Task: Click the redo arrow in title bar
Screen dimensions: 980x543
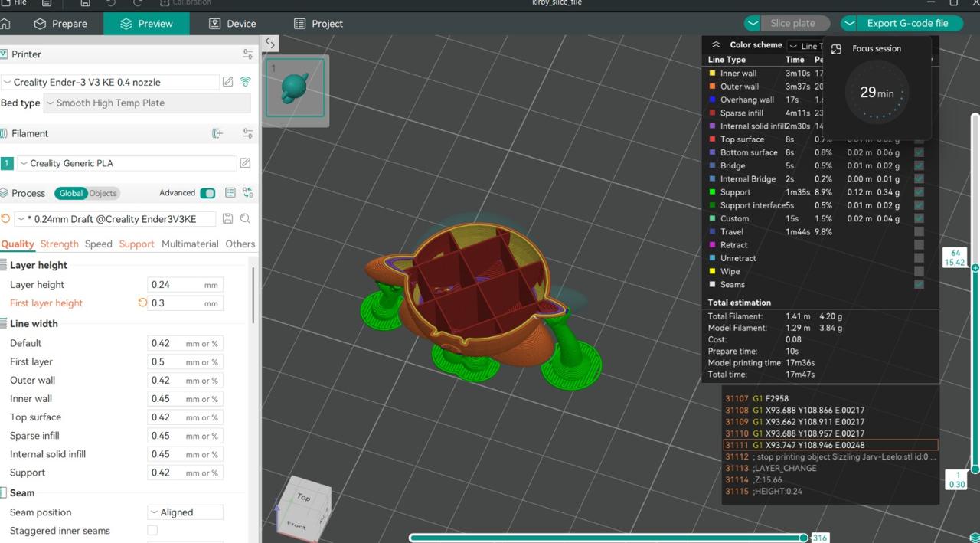Action: [x=137, y=3]
